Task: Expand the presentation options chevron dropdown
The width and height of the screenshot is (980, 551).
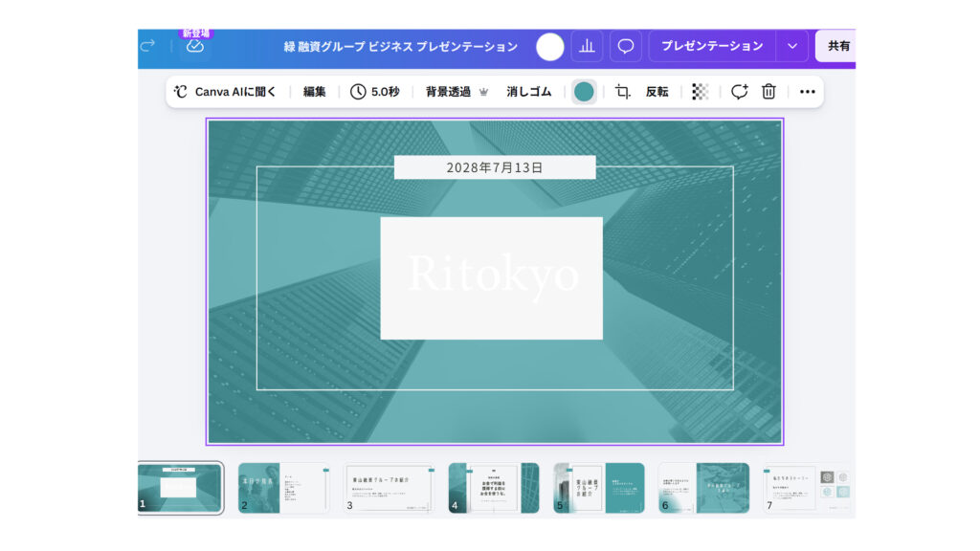Action: point(792,46)
